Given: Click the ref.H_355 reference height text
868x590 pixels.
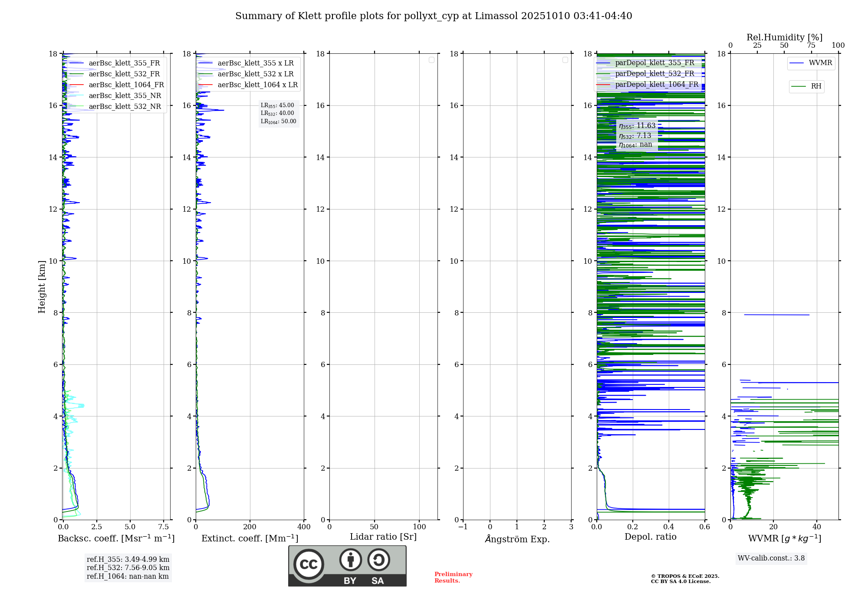Looking at the screenshot, I should click(128, 560).
